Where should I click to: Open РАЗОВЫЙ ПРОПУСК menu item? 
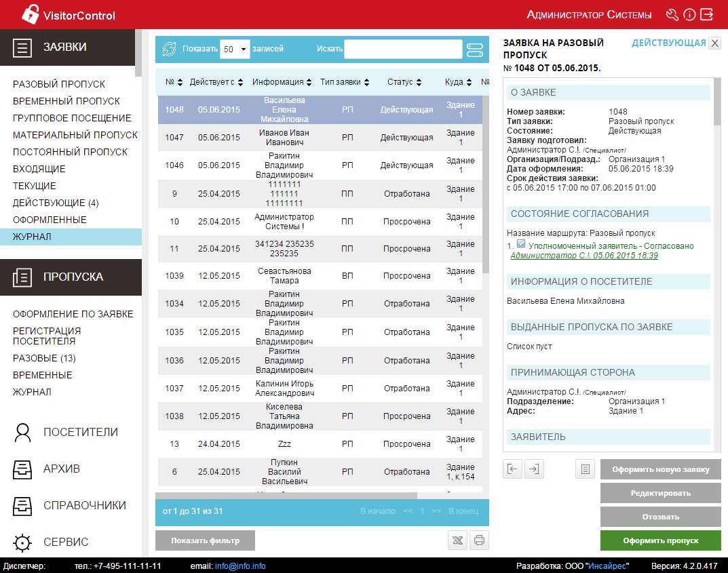pos(59,84)
